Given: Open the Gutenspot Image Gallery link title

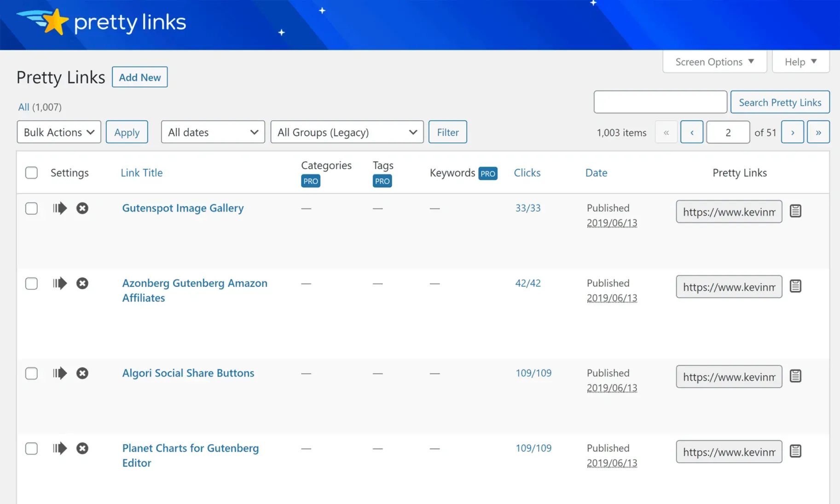Looking at the screenshot, I should (183, 208).
